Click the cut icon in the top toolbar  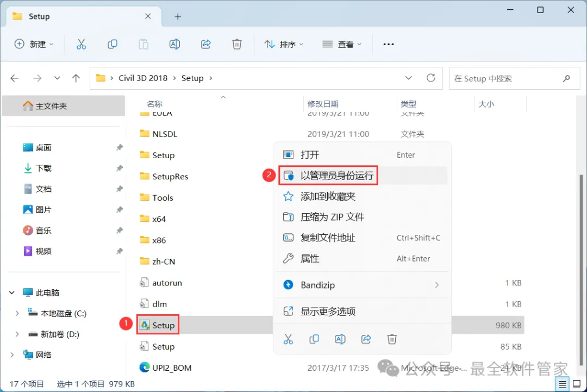point(81,44)
